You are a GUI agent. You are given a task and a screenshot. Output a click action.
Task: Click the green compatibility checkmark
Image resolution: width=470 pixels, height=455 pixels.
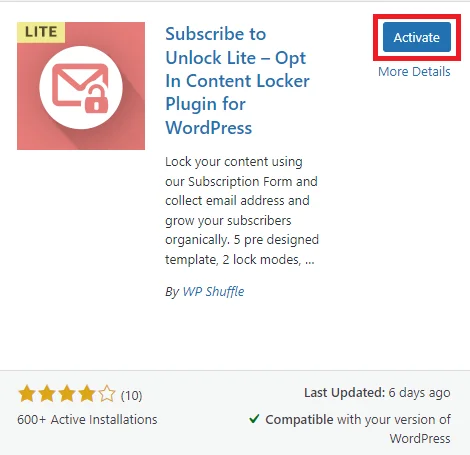(254, 418)
